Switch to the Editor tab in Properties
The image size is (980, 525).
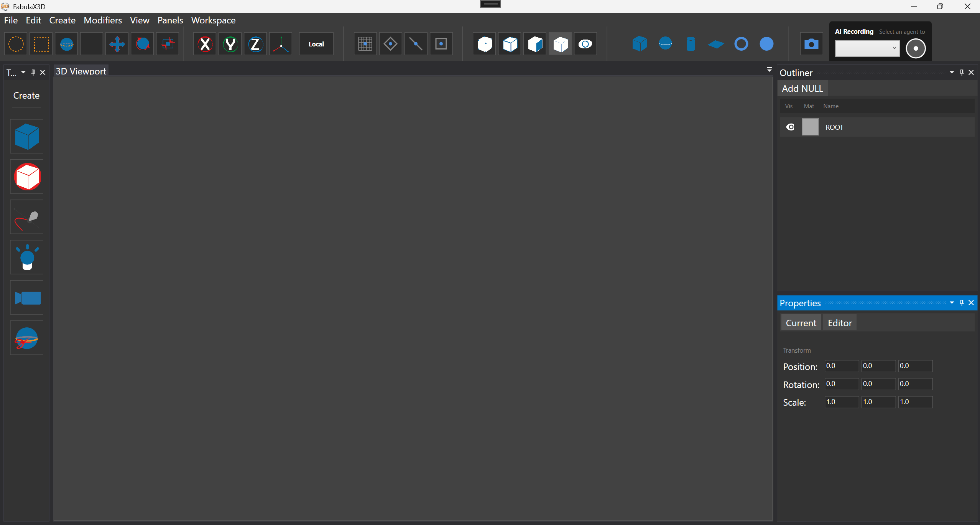839,322
